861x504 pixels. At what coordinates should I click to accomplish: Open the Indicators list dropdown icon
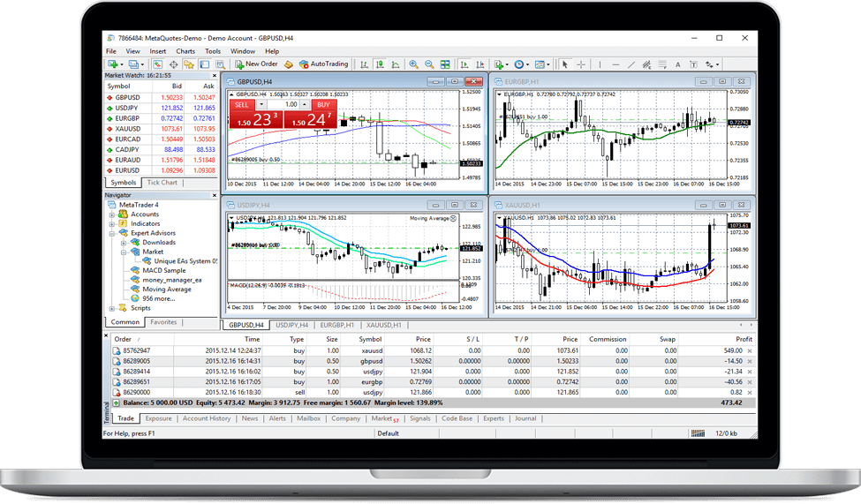500,64
